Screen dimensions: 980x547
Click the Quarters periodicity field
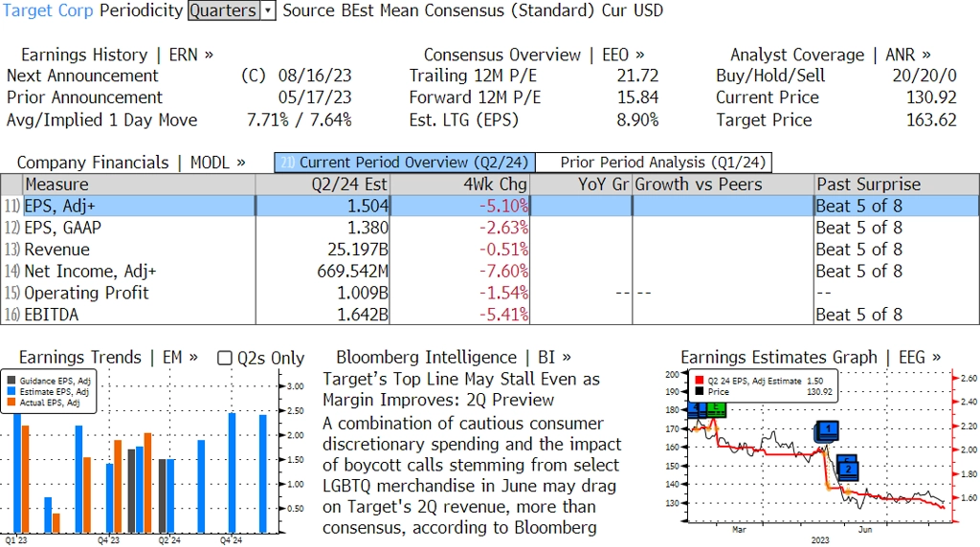(224, 11)
